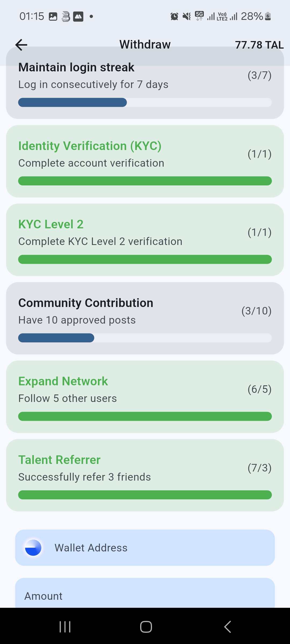Tap the Withdraw page title

click(x=145, y=45)
